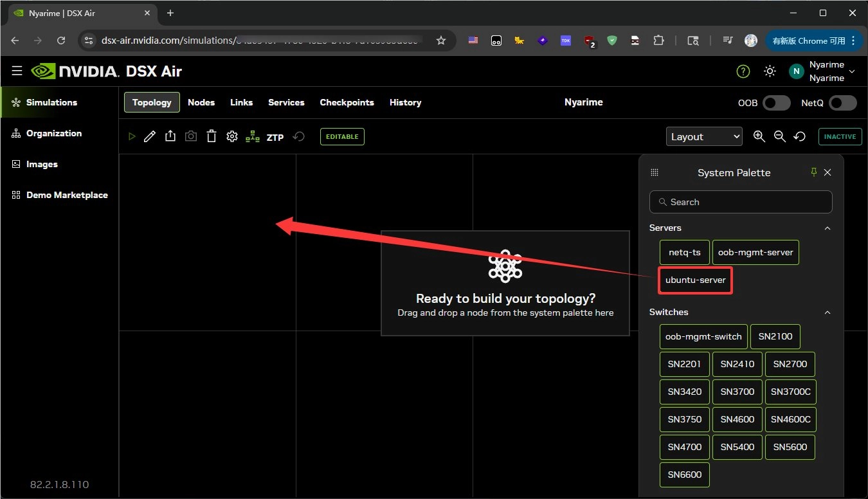The width and height of the screenshot is (868, 499).
Task: Switch to the Links tab
Action: 242,102
